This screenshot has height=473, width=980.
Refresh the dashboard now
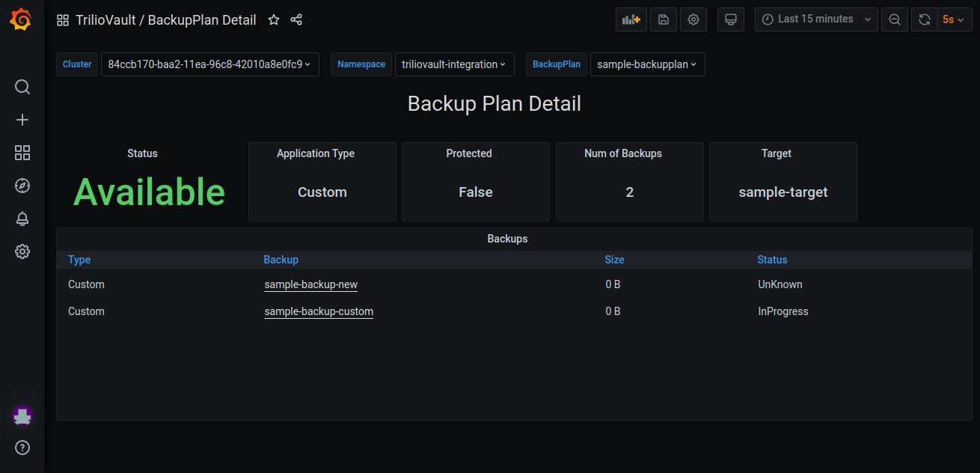(x=925, y=19)
